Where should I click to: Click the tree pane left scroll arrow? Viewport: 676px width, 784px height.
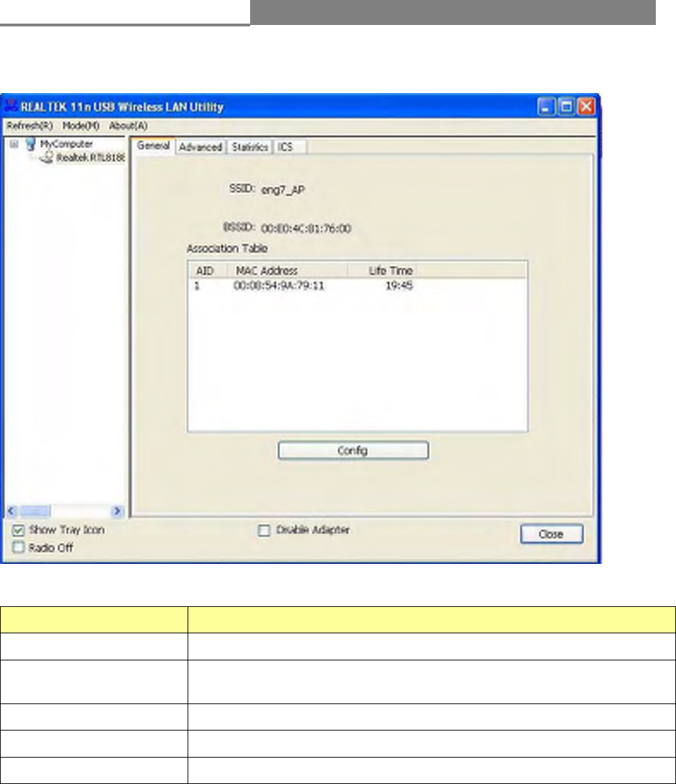tap(12, 511)
